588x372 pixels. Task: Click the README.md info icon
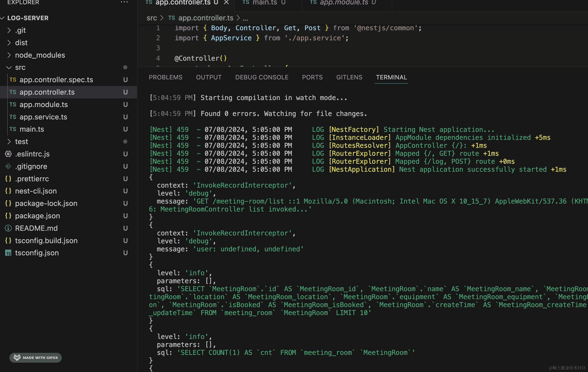point(8,228)
